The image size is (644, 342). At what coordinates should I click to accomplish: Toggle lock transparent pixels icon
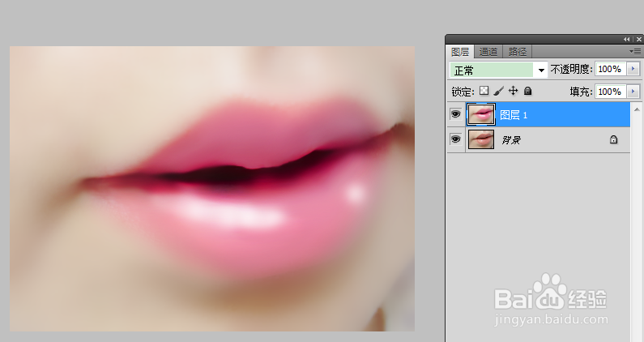[x=484, y=91]
